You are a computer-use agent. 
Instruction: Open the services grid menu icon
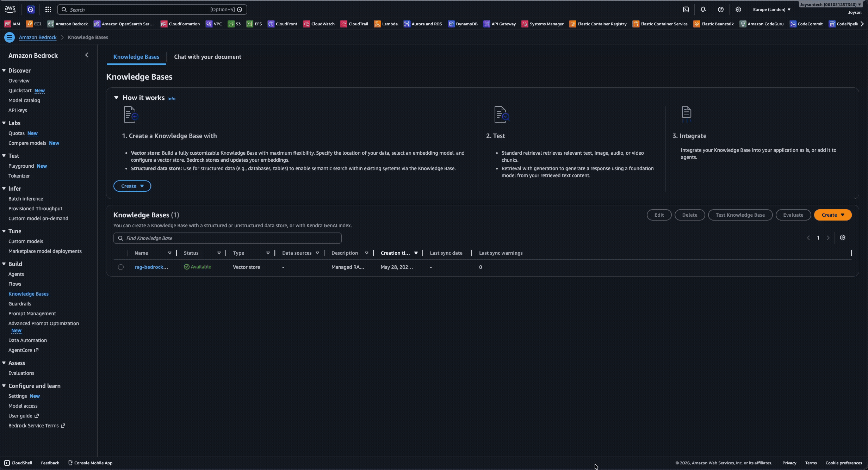(x=48, y=10)
